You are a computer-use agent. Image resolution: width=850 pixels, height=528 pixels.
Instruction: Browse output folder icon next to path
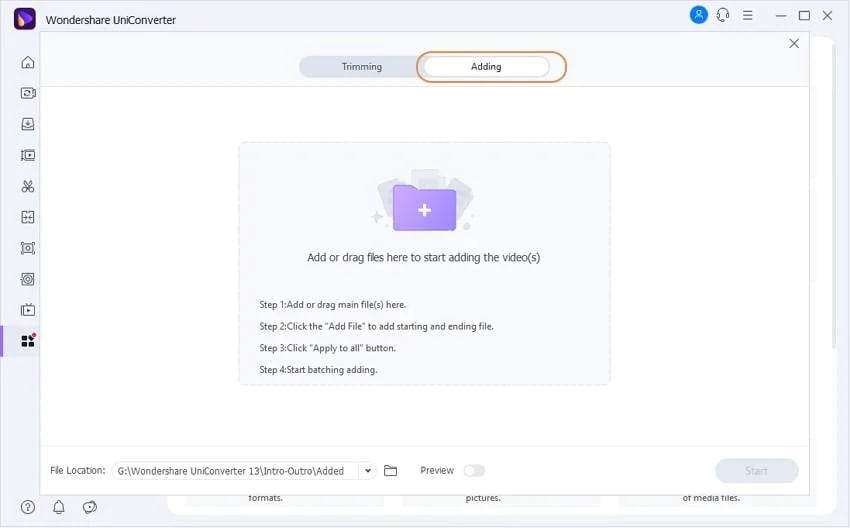click(x=390, y=471)
